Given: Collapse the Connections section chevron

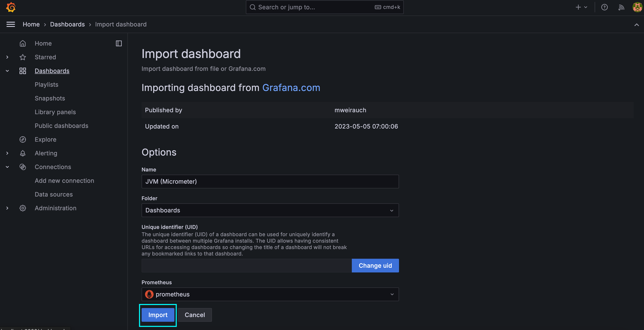Looking at the screenshot, I should [x=7, y=167].
